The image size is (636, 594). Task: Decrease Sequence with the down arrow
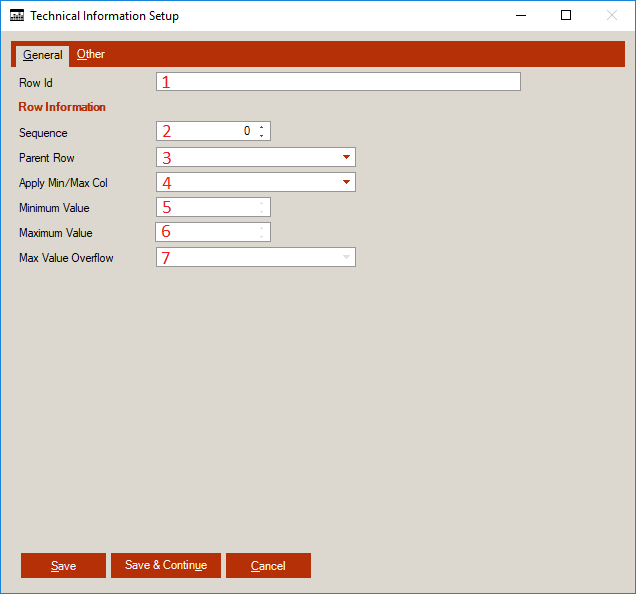[x=262, y=135]
